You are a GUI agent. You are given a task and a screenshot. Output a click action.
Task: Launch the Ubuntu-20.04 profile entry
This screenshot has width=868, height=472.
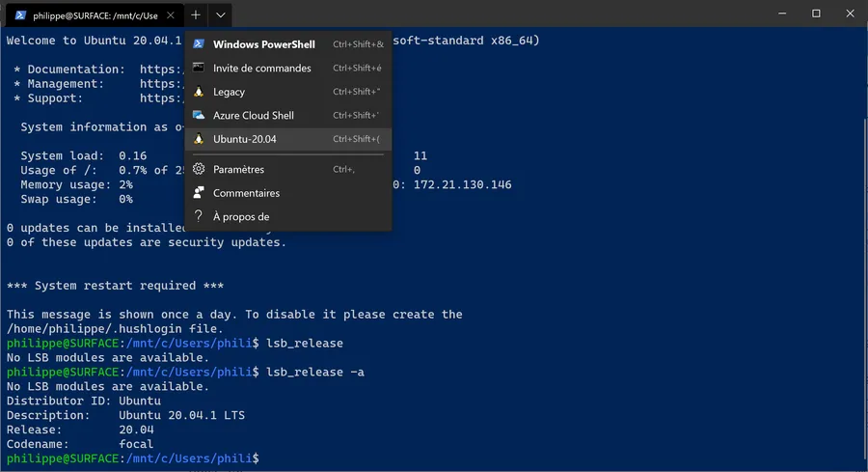point(245,139)
